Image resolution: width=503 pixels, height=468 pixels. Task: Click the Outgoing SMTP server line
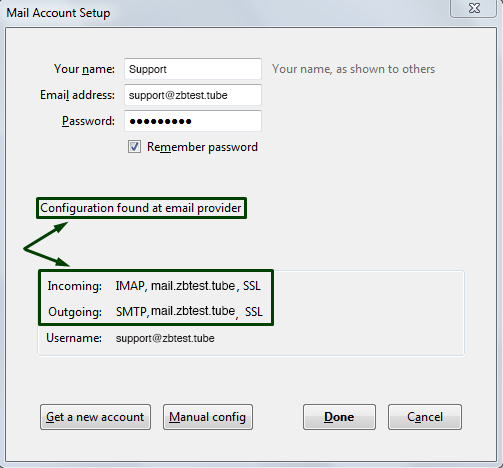click(155, 312)
